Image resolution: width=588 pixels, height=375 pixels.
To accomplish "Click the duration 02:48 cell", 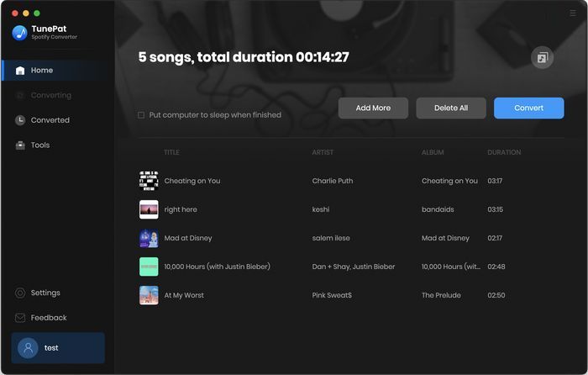I will point(496,267).
